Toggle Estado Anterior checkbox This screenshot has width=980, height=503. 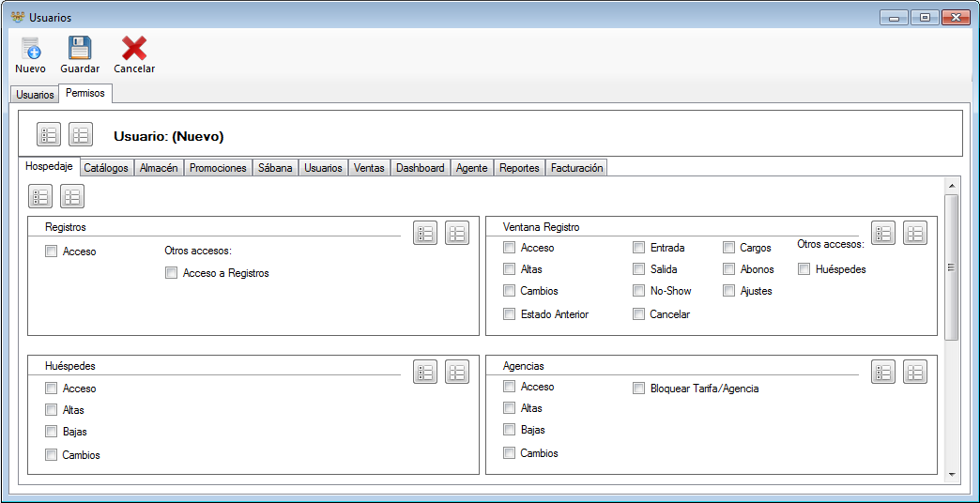(x=510, y=314)
